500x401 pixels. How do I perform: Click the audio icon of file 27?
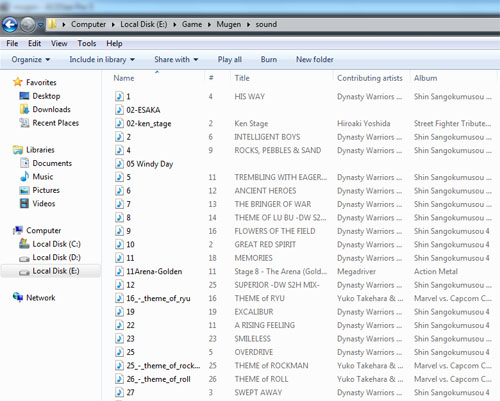[x=119, y=392]
